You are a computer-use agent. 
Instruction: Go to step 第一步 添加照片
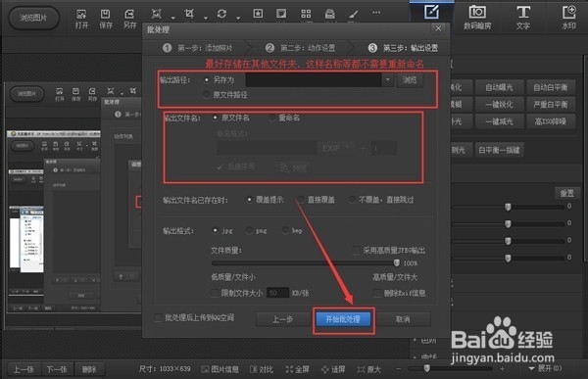(198, 48)
